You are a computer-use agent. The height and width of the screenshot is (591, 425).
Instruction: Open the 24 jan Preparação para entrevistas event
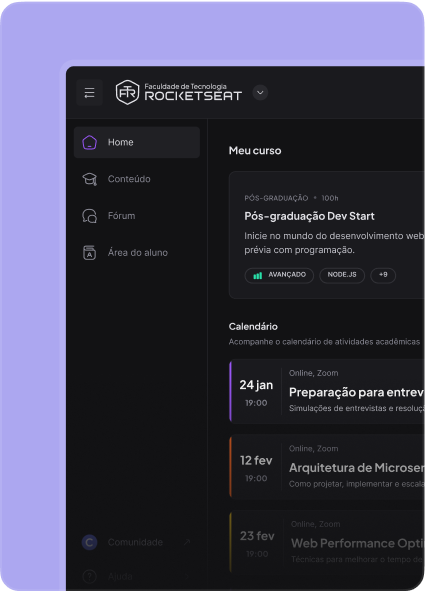coord(327,392)
